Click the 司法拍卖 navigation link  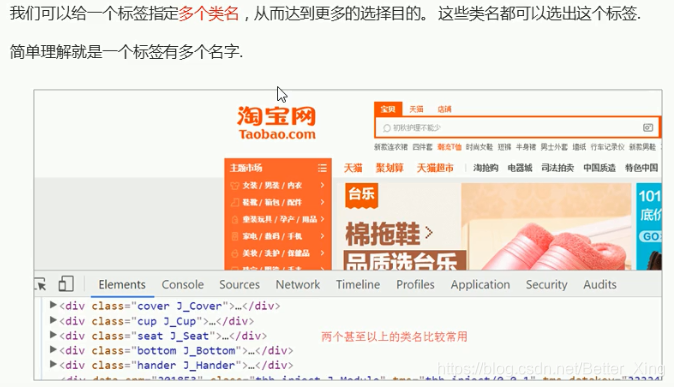click(x=558, y=168)
